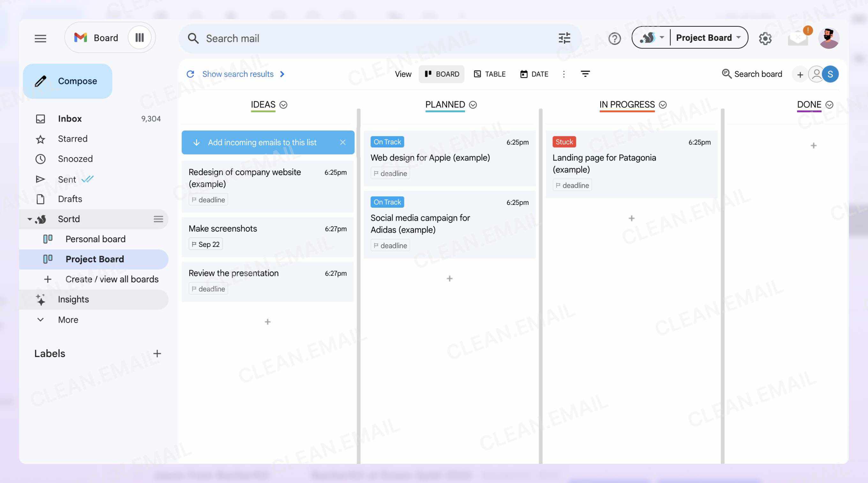Screen dimensions: 868x483
Task: Open the main Gmail hamburger menu
Action: click(x=40, y=38)
